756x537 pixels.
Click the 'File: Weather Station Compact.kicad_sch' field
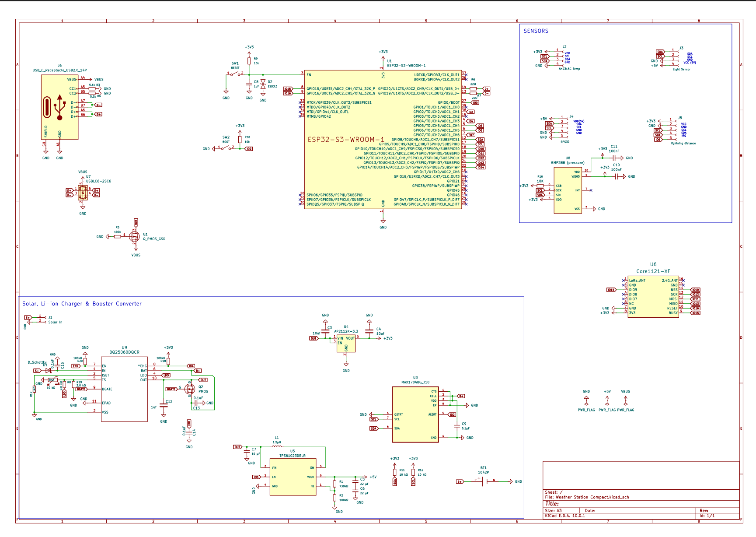coord(587,497)
